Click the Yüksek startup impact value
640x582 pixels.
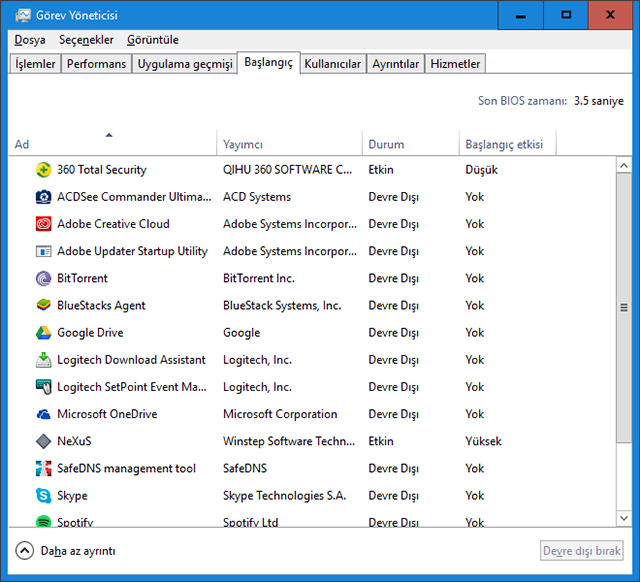click(x=483, y=441)
